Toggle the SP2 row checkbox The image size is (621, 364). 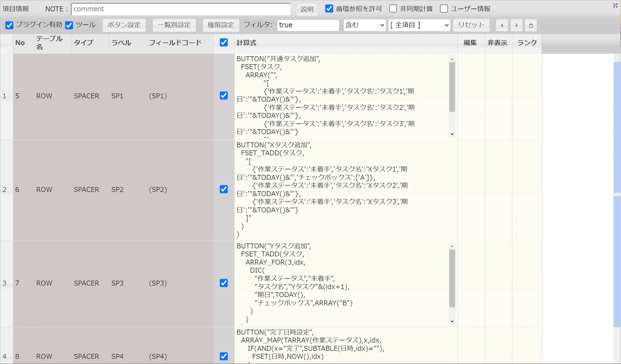[x=224, y=189]
